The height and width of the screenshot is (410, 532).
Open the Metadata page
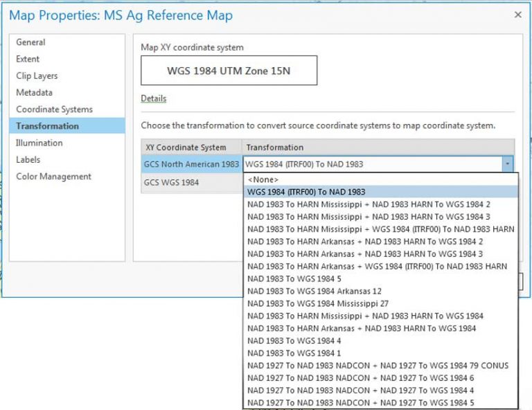click(34, 92)
